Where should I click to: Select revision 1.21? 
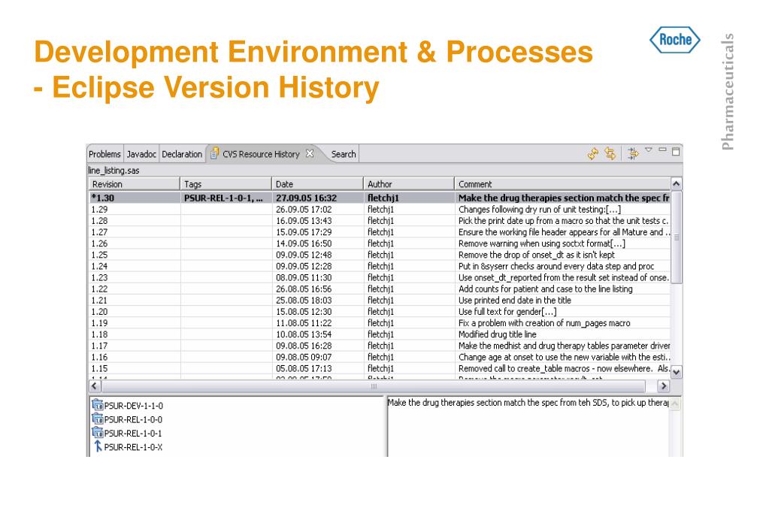[x=99, y=300]
